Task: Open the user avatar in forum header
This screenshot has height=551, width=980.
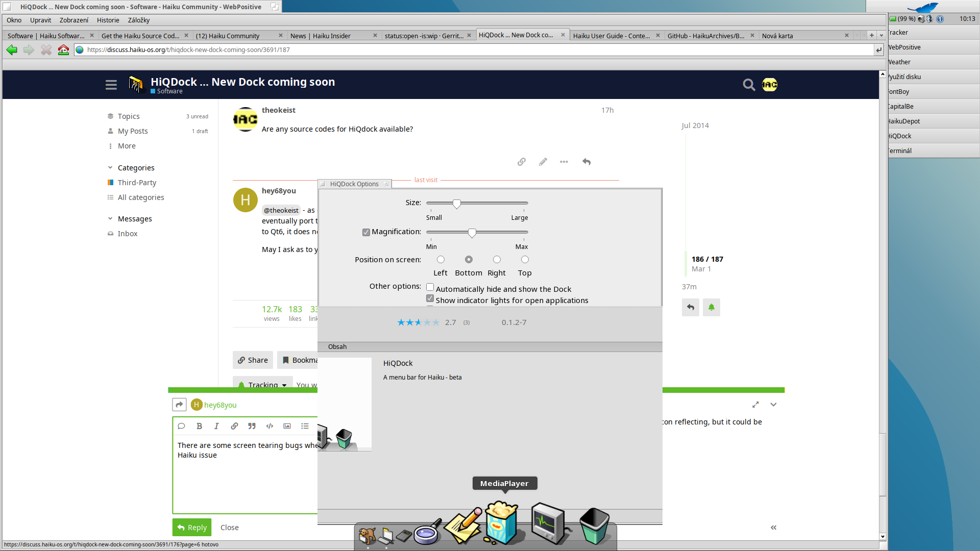Action: pyautogui.click(x=770, y=85)
